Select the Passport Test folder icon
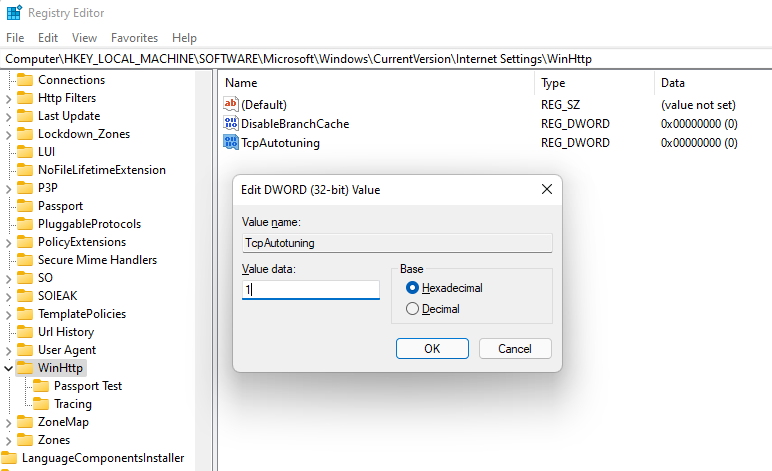Screen dimensions: 772x471 point(41,386)
